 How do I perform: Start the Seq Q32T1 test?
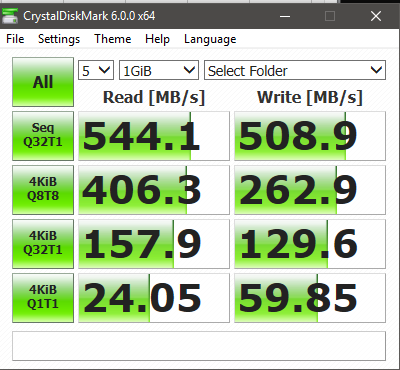tap(43, 136)
